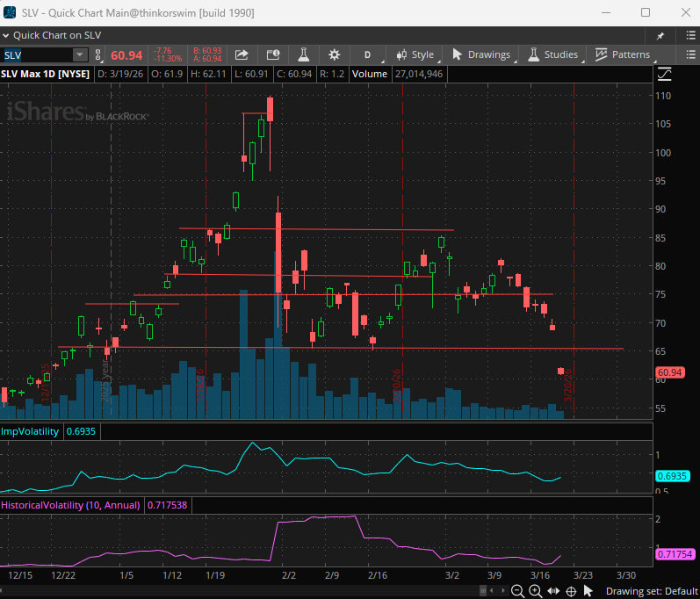Click the HistoricalVolatility value 0.717538
The height and width of the screenshot is (599, 700).
(168, 505)
